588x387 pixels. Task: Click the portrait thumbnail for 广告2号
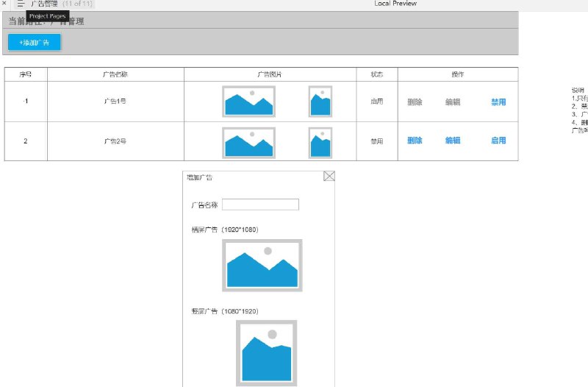[320, 143]
